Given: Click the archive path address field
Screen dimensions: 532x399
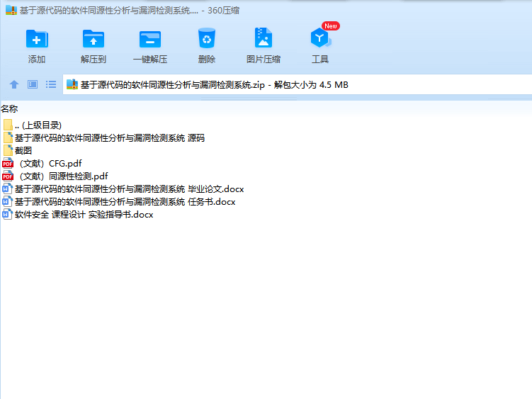Looking at the screenshot, I should tap(298, 84).
